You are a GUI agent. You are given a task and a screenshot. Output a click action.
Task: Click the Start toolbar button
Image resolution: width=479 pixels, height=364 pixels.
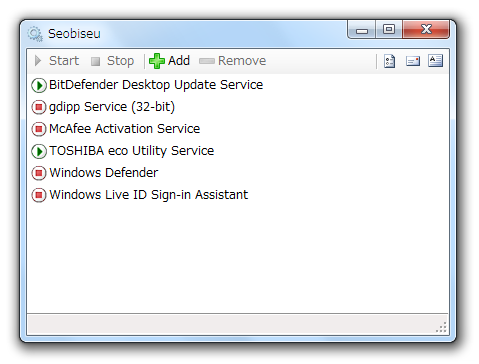(57, 61)
